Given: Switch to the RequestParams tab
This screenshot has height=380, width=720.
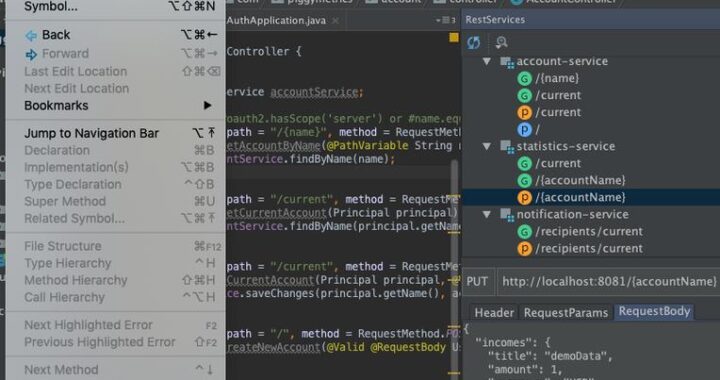Looking at the screenshot, I should pos(566,313).
